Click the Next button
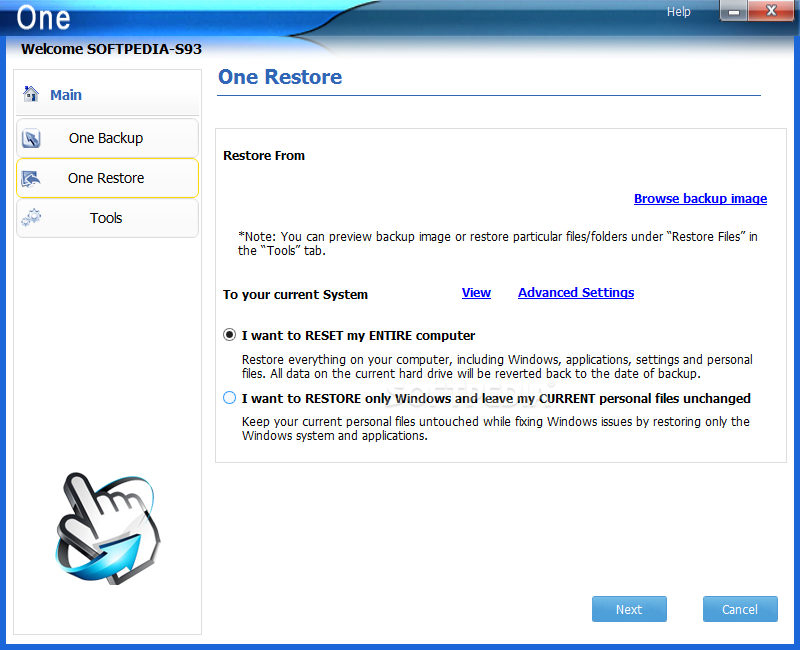This screenshot has height=650, width=800. 629,609
